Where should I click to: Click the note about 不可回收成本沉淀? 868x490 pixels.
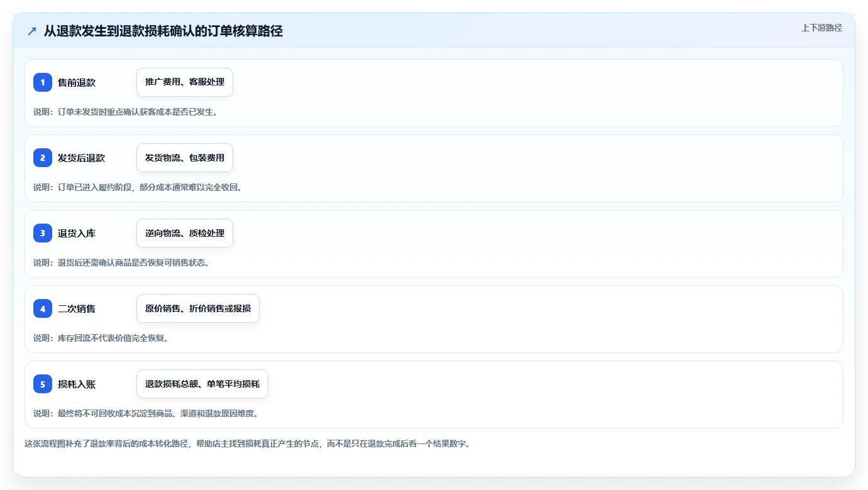[146, 413]
